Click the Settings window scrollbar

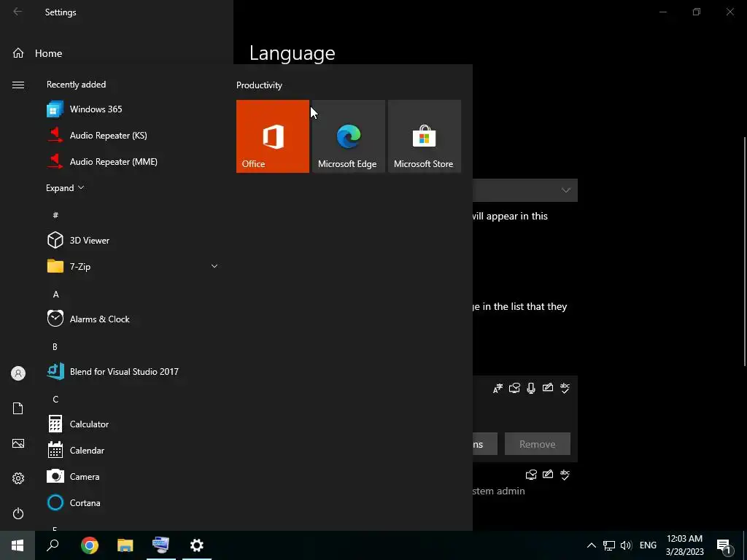click(x=745, y=252)
